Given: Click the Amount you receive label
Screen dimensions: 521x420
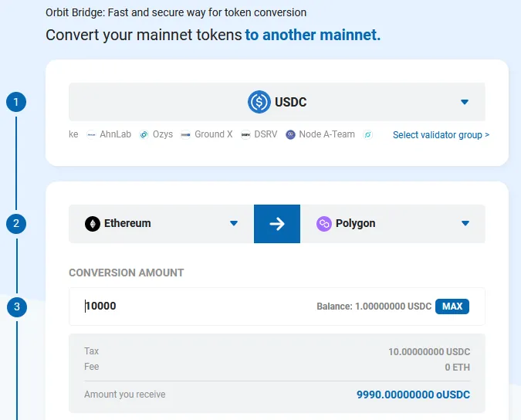Looking at the screenshot, I should pos(125,395).
